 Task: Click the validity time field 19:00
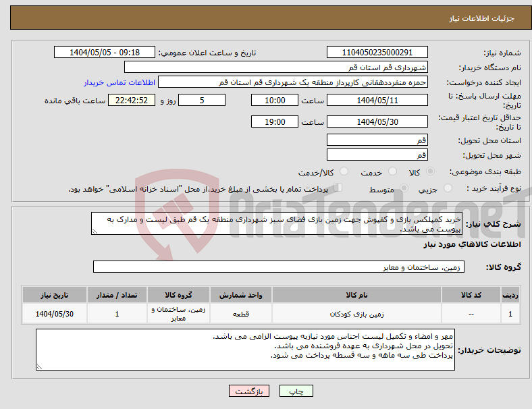[275, 121]
